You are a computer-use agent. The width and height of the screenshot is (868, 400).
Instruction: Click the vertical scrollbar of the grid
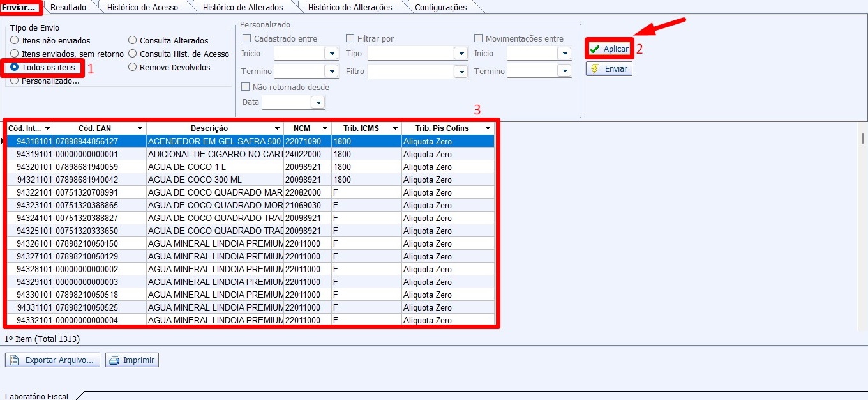click(863, 138)
